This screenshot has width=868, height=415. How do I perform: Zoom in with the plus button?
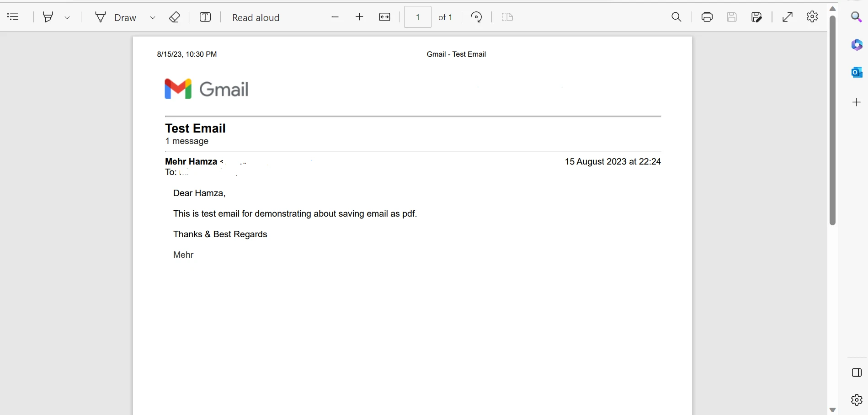point(360,17)
